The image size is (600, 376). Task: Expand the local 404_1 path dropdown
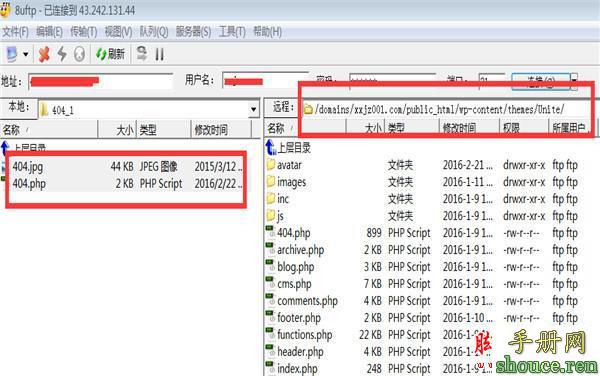(x=253, y=110)
